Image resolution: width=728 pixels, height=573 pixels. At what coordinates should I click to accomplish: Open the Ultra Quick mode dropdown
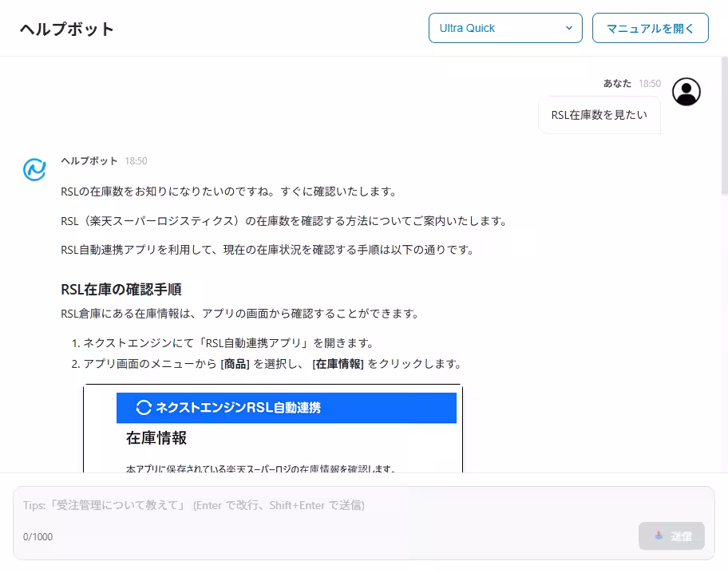505,28
